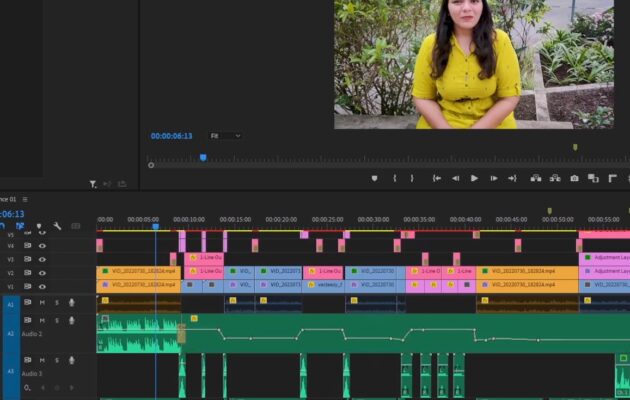The image size is (630, 400).
Task: Open timeline wrench display settings
Action: click(58, 226)
